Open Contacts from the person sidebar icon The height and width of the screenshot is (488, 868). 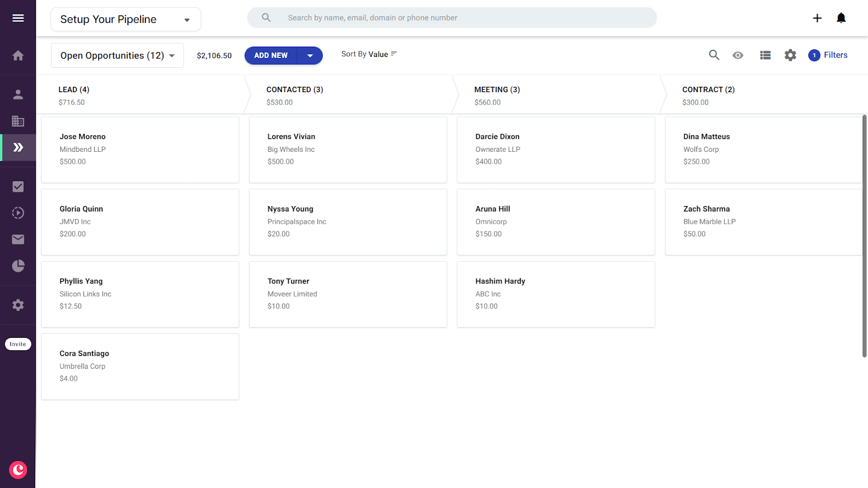point(18,94)
